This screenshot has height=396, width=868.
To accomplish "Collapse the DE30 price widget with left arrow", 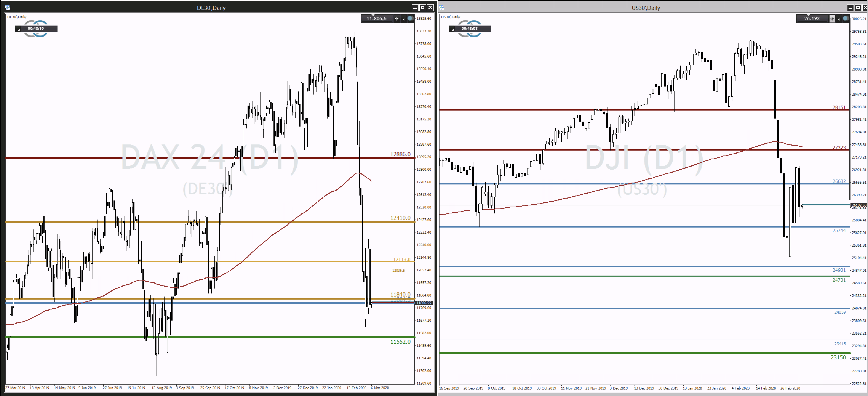I will tap(403, 19).
